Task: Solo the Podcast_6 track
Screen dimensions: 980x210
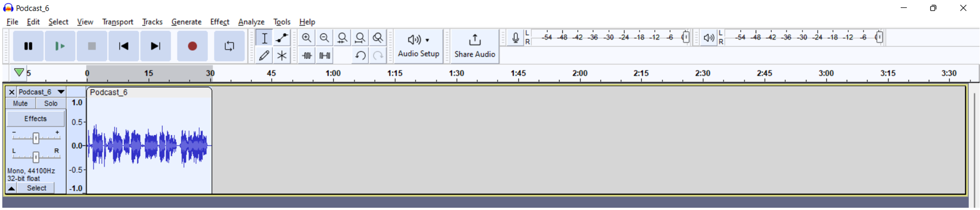Action: pos(51,103)
